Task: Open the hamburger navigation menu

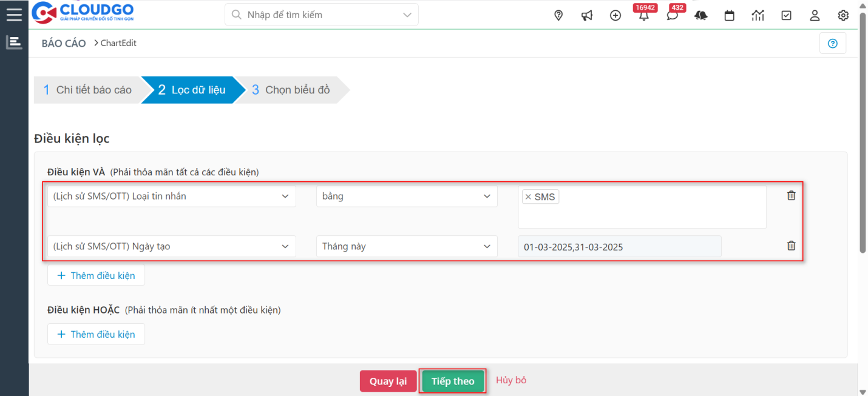Action: pos(14,15)
